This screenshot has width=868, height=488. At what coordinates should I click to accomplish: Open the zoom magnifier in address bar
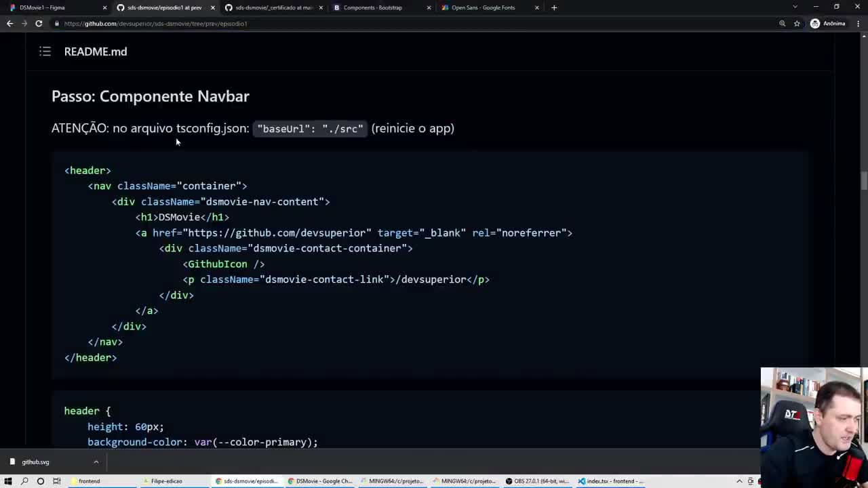point(782,24)
